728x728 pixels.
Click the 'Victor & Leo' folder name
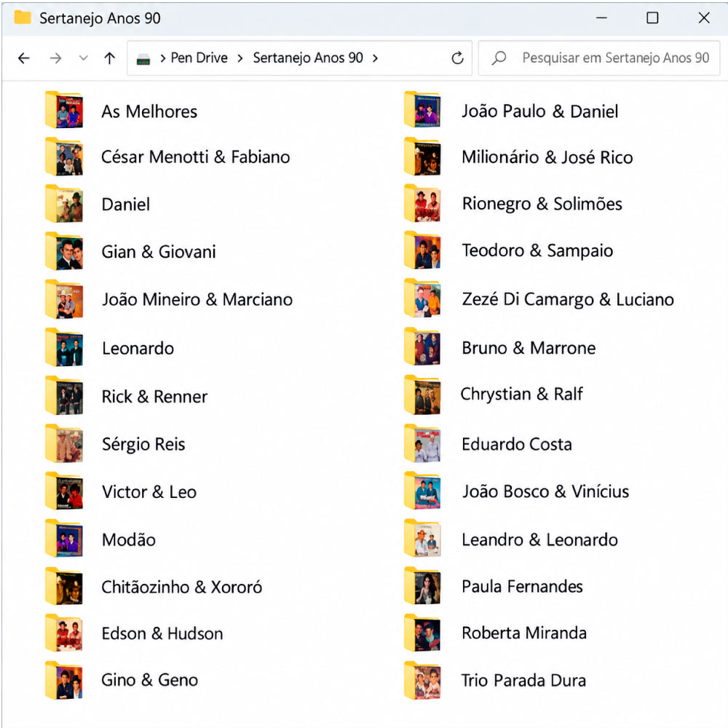(149, 492)
